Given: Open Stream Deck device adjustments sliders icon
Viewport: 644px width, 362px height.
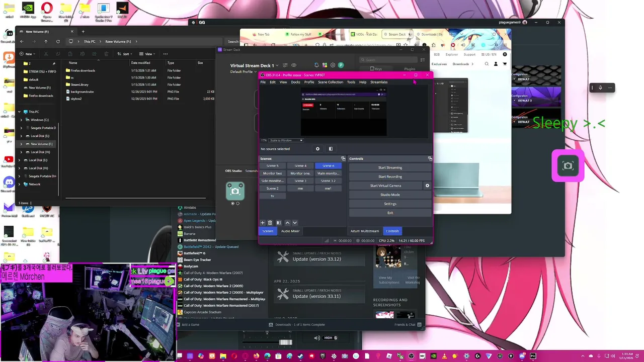Looking at the screenshot, I should click(x=285, y=65).
